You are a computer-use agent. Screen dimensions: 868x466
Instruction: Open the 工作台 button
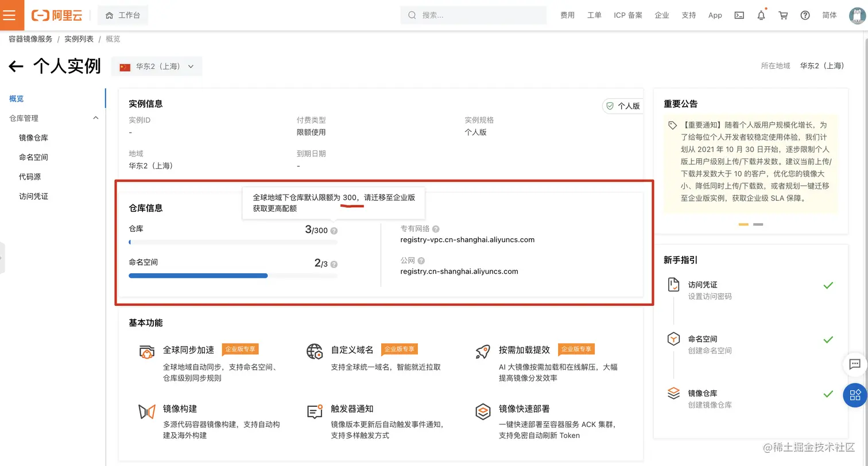click(122, 15)
